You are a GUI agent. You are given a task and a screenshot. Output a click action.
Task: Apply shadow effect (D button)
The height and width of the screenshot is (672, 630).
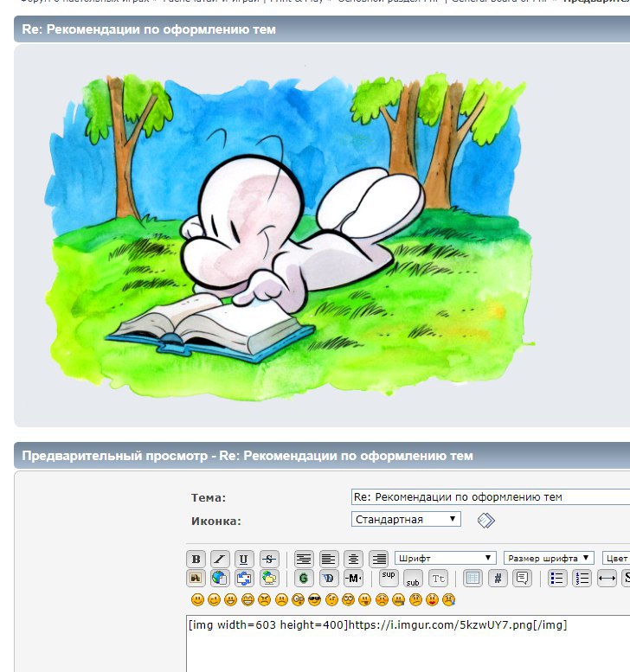[329, 578]
